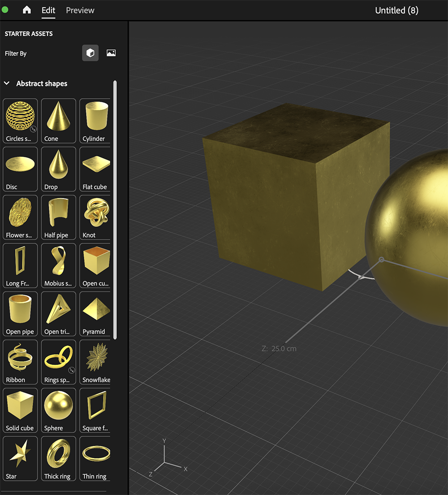
Task: Insert the Drop shape
Action: point(58,165)
